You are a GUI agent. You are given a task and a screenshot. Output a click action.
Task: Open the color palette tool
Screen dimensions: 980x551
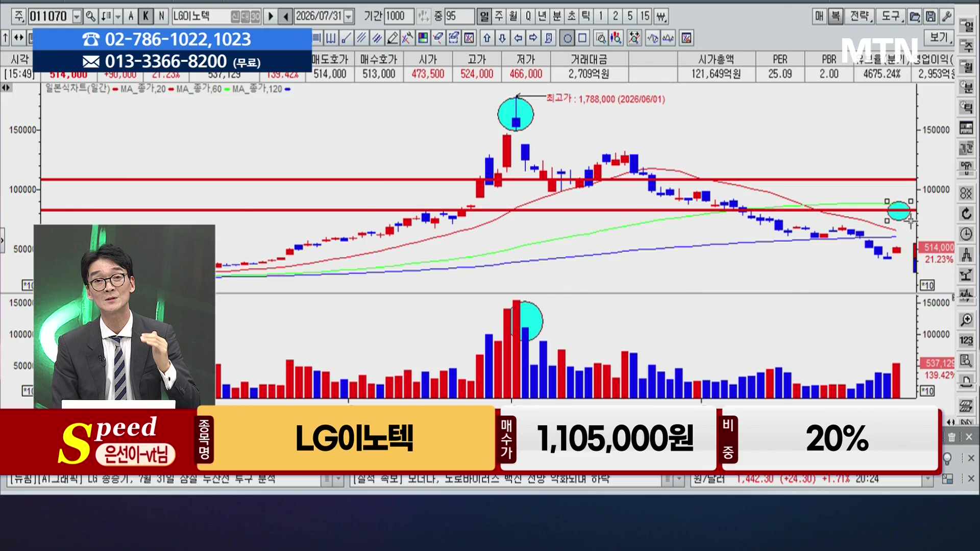pyautogui.click(x=423, y=38)
